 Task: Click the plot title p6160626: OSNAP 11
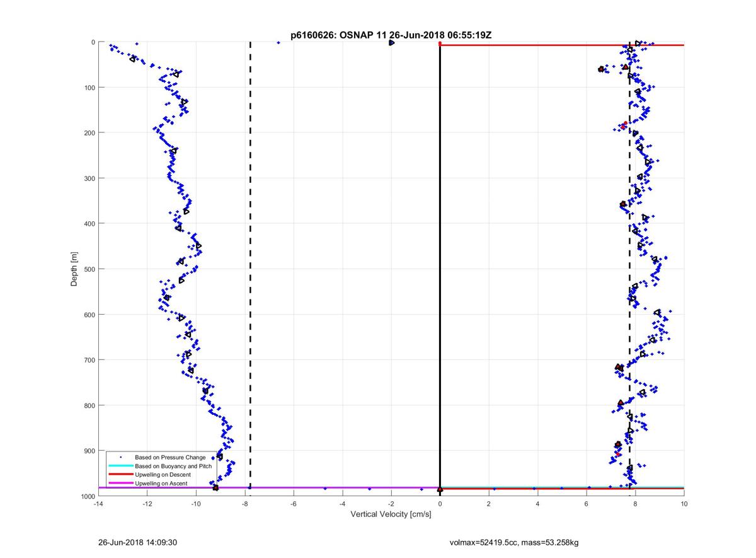click(338, 35)
